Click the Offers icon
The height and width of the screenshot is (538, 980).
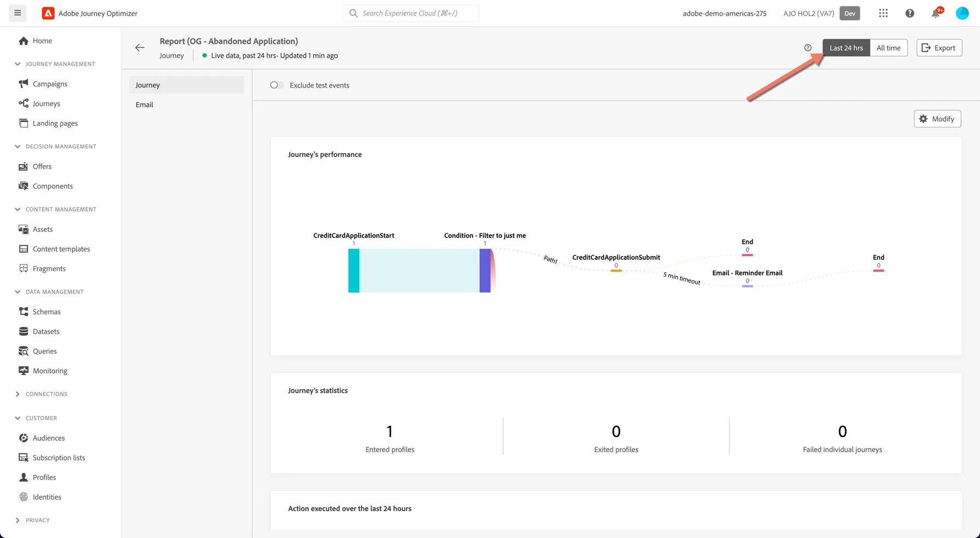click(x=24, y=166)
